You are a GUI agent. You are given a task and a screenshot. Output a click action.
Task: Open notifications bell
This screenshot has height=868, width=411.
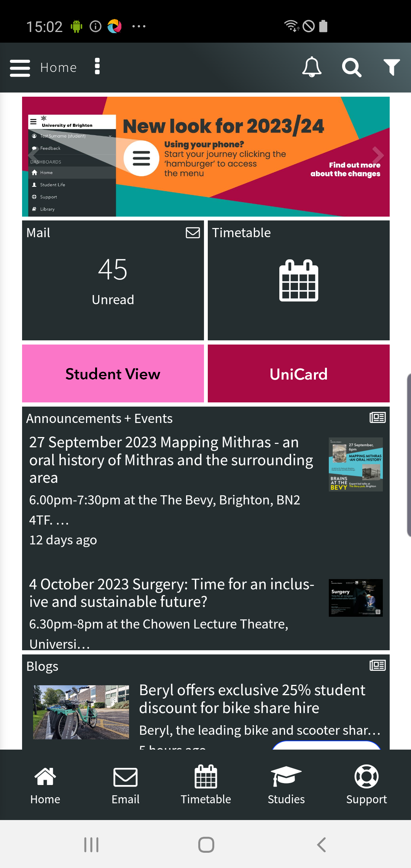[x=312, y=67]
